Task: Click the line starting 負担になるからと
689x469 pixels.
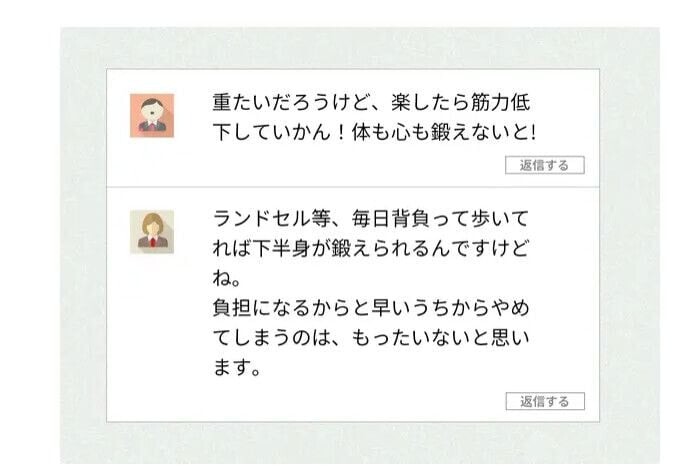Action: [x=371, y=308]
